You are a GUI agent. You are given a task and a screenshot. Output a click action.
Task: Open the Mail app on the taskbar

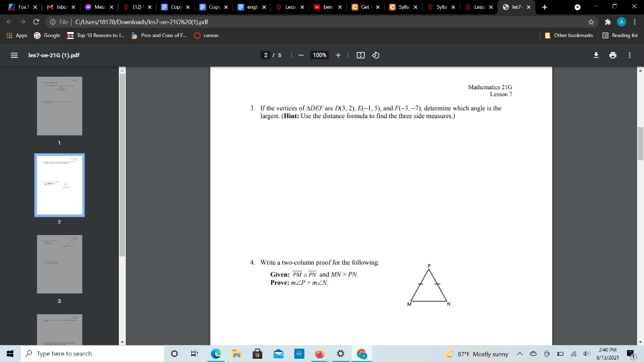278,353
